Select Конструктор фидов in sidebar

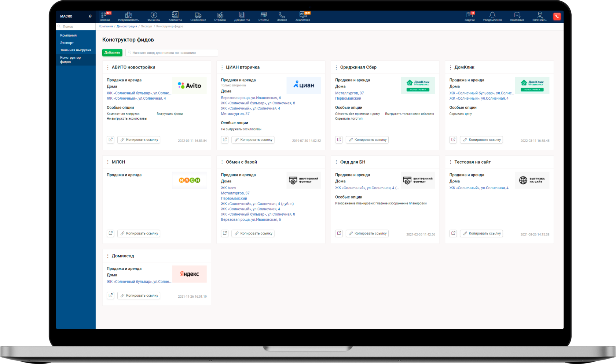[76, 60]
